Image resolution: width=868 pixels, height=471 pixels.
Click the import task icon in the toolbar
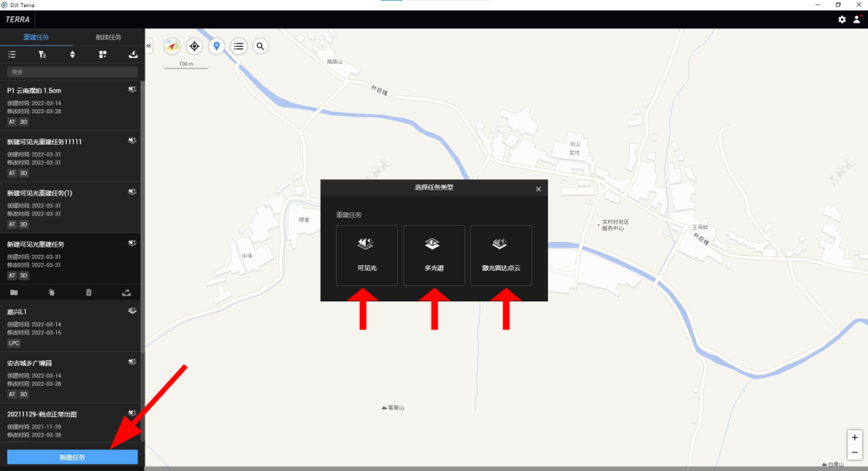pyautogui.click(x=133, y=54)
